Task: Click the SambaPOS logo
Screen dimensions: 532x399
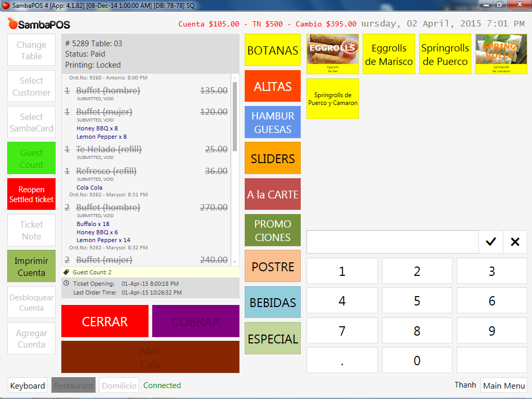Action: click(x=39, y=24)
